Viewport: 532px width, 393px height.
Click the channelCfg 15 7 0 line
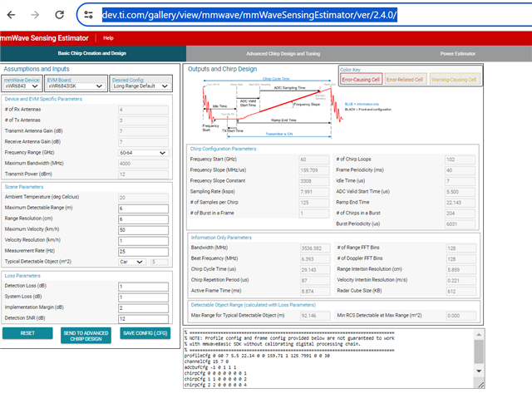coord(207,361)
